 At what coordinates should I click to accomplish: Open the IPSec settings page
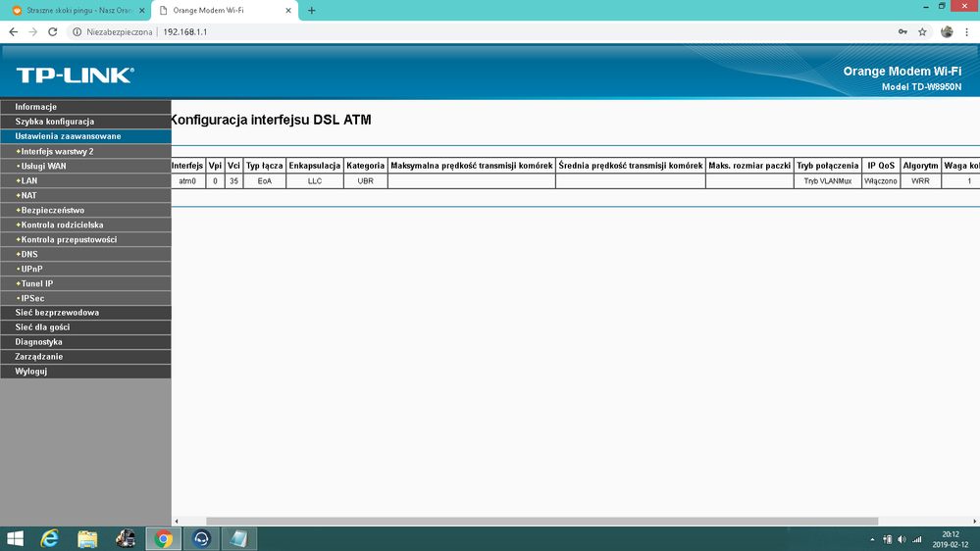pos(85,298)
